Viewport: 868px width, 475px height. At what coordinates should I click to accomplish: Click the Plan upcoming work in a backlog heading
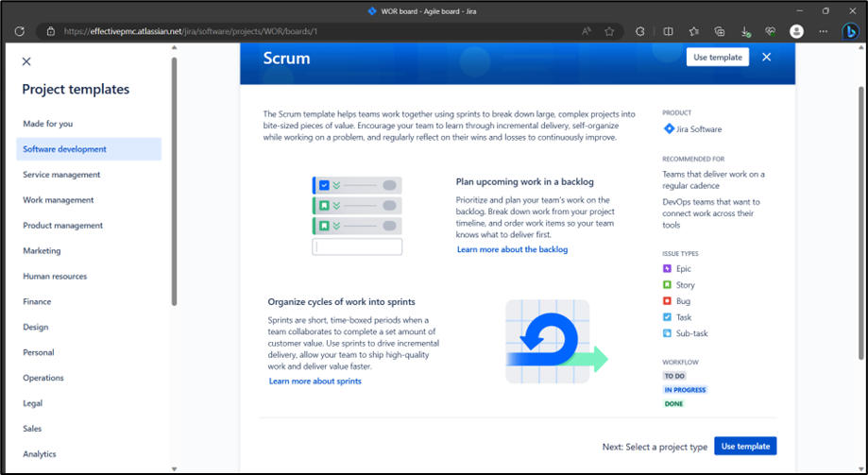(525, 181)
